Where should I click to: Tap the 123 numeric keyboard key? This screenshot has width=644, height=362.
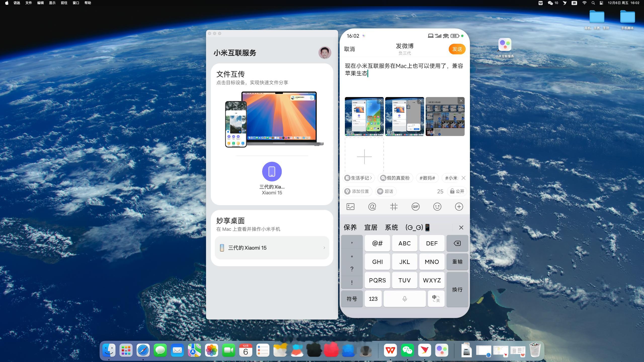point(373,299)
